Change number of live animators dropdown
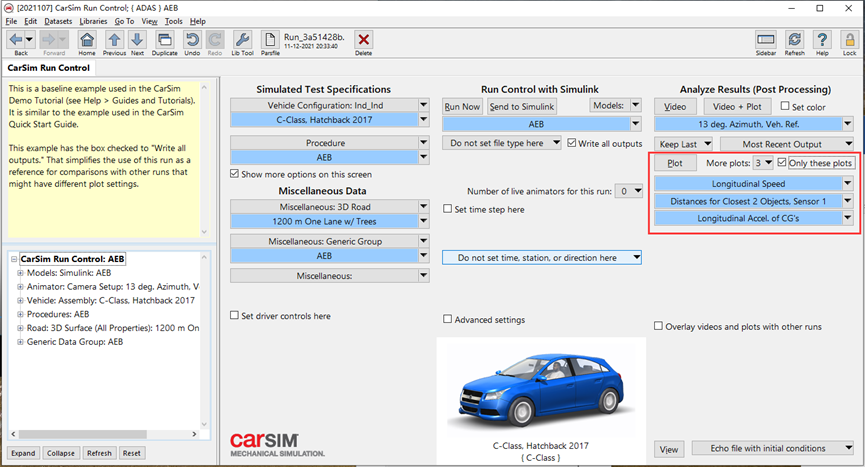The width and height of the screenshot is (865, 467). point(629,191)
